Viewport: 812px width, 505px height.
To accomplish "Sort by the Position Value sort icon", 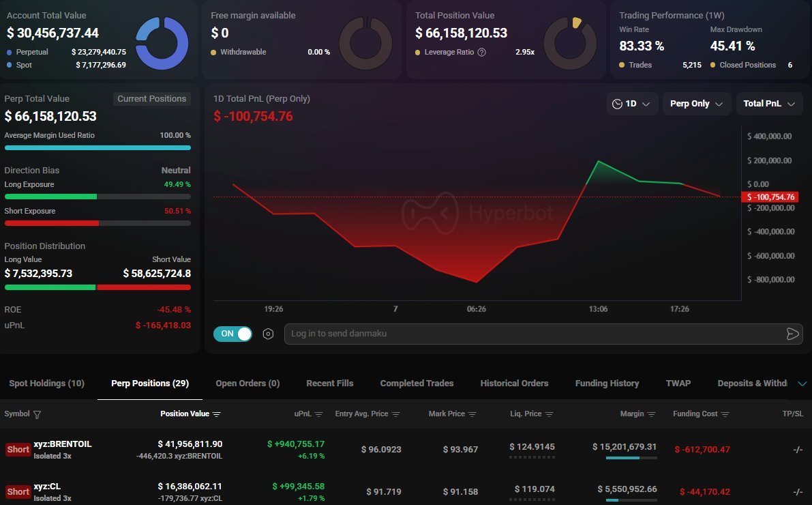I will [216, 414].
